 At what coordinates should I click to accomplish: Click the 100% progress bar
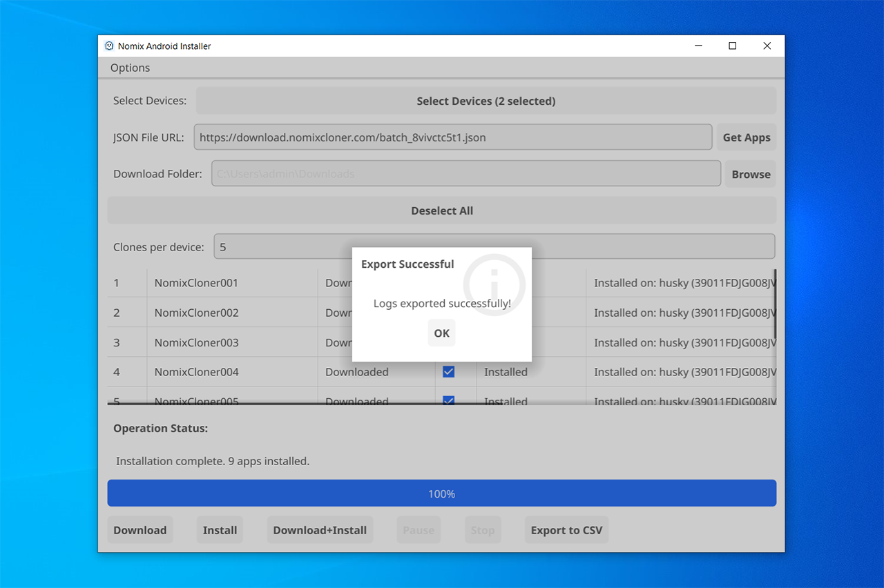[442, 493]
